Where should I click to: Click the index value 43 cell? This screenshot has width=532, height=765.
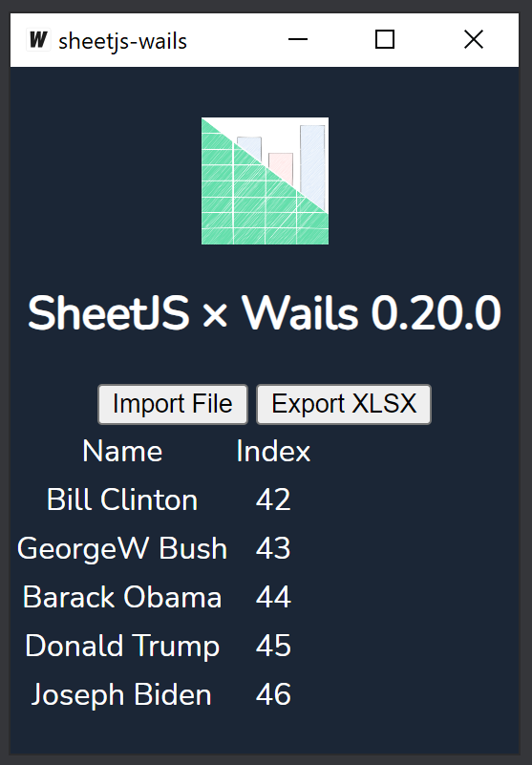273,549
